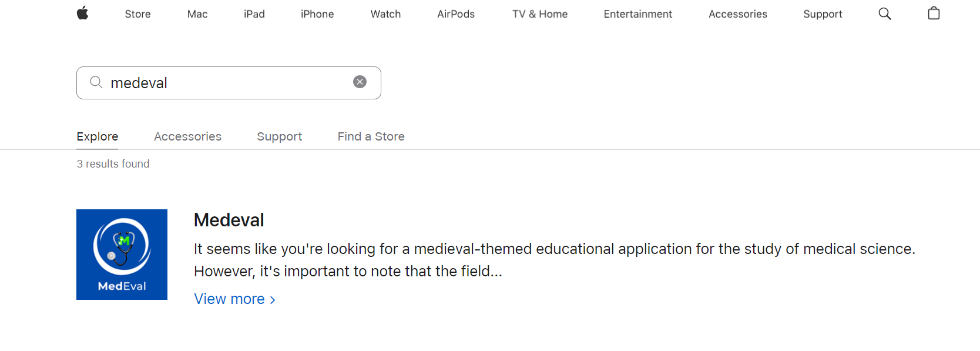
Task: Click the Apple logo home icon
Action: pyautogui.click(x=82, y=13)
